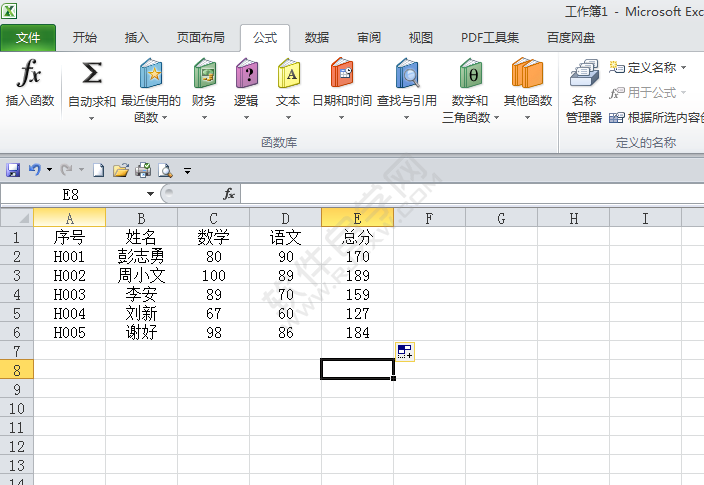The height and width of the screenshot is (485, 704).
Task: Click the fx button beside formula bar
Action: tap(229, 194)
